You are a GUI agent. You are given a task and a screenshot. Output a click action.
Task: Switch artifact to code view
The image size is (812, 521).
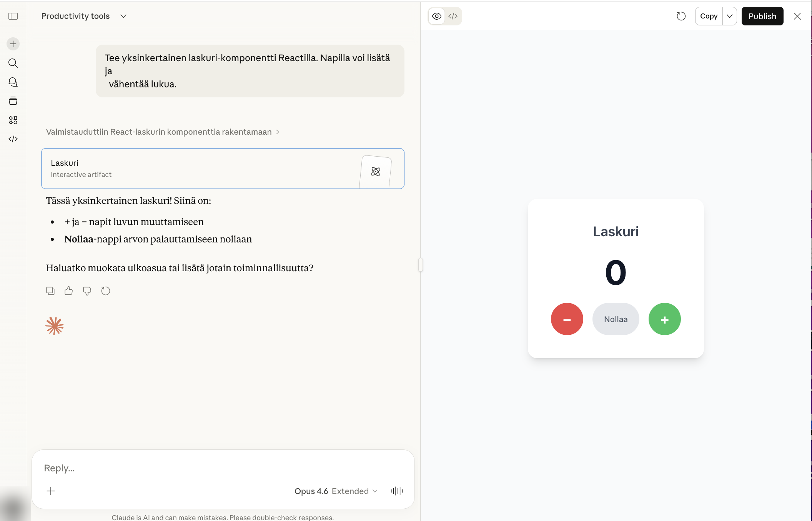[453, 16]
